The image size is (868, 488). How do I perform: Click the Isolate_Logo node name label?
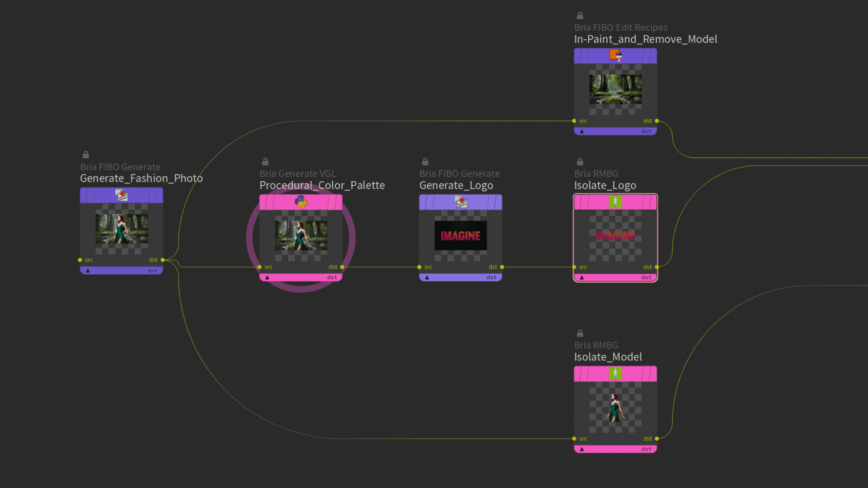tap(605, 185)
